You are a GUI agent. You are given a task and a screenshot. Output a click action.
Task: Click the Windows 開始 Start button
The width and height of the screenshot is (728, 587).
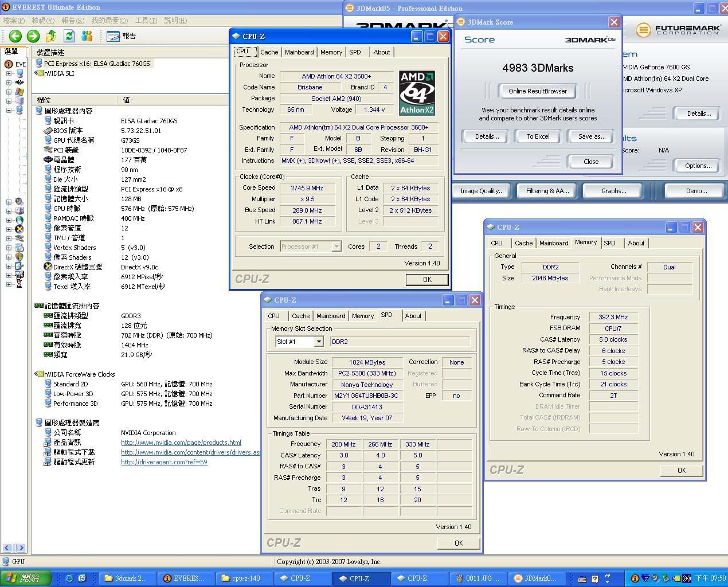click(x=26, y=578)
